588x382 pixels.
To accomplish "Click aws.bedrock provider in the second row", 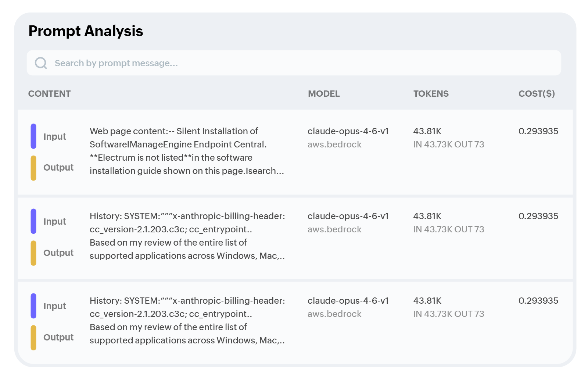I will click(x=334, y=229).
